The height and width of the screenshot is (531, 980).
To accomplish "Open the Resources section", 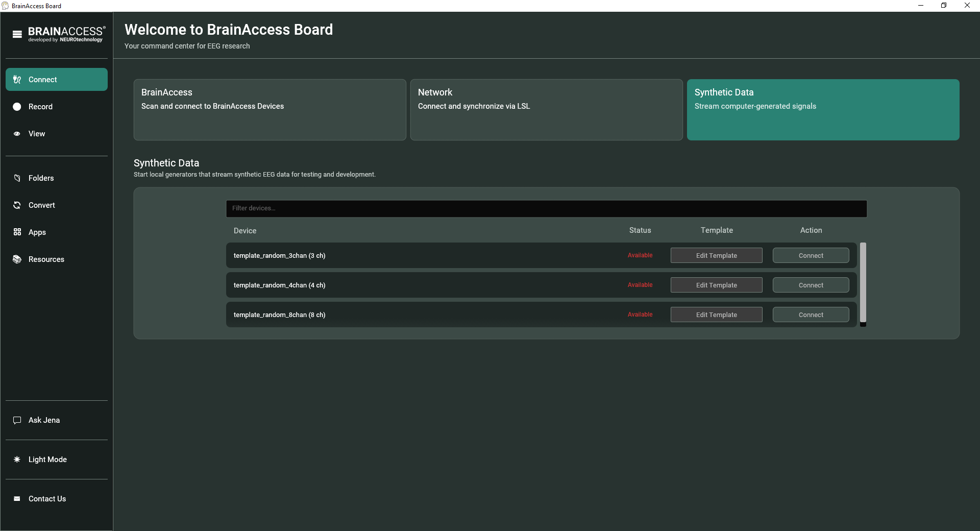I will coord(57,259).
